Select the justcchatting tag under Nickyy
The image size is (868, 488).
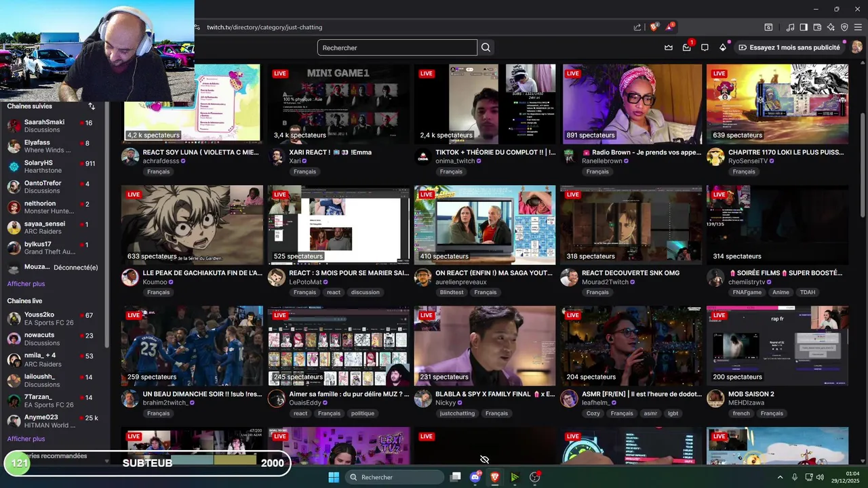[457, 413]
